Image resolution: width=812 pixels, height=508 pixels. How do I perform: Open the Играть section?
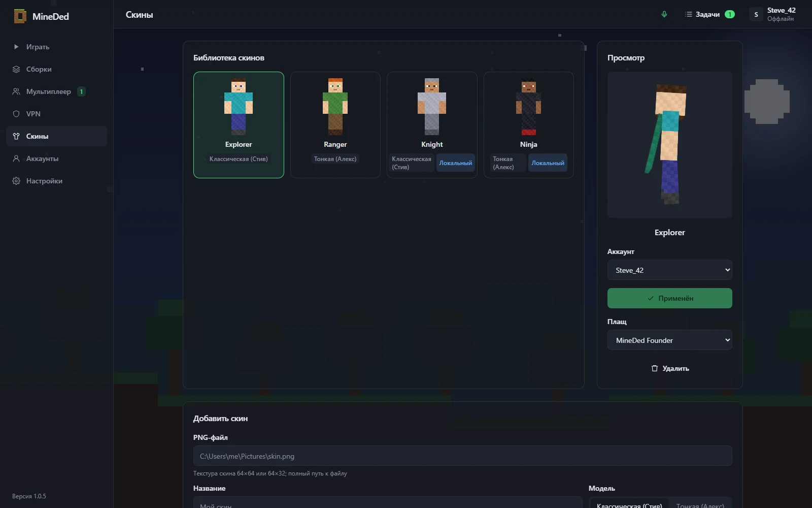click(x=56, y=47)
